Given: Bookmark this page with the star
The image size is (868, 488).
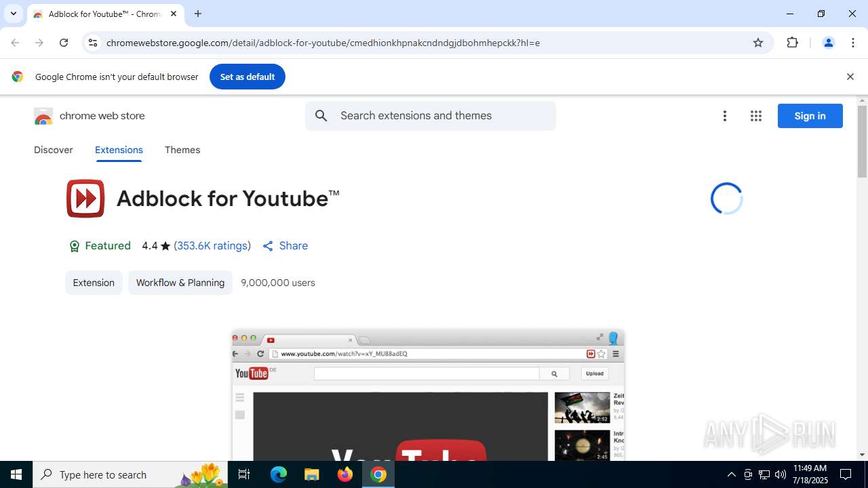Looking at the screenshot, I should 758,43.
